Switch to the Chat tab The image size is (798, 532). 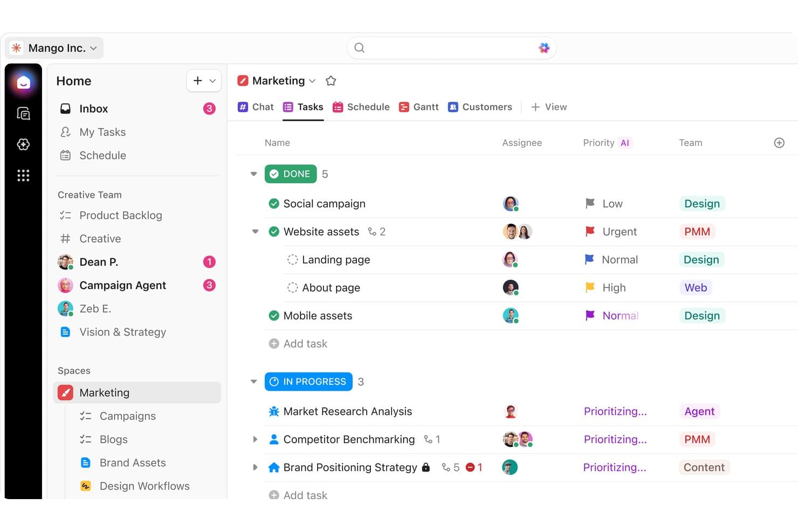point(256,107)
